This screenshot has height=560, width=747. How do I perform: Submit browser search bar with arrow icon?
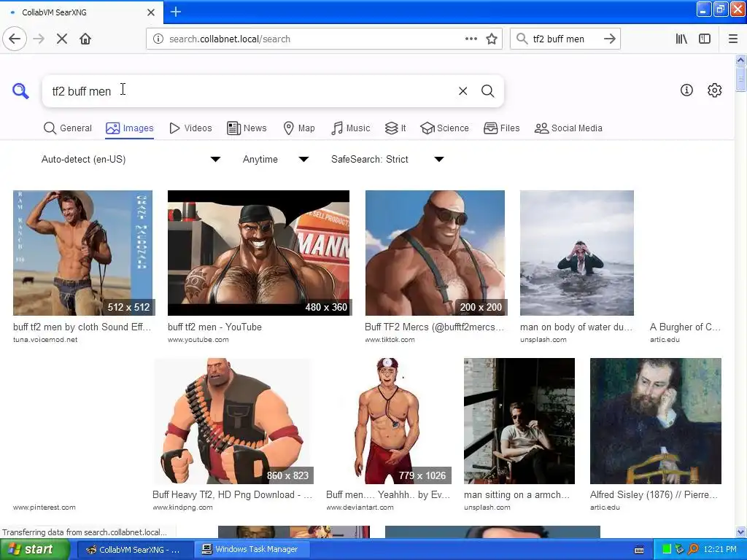tap(609, 39)
